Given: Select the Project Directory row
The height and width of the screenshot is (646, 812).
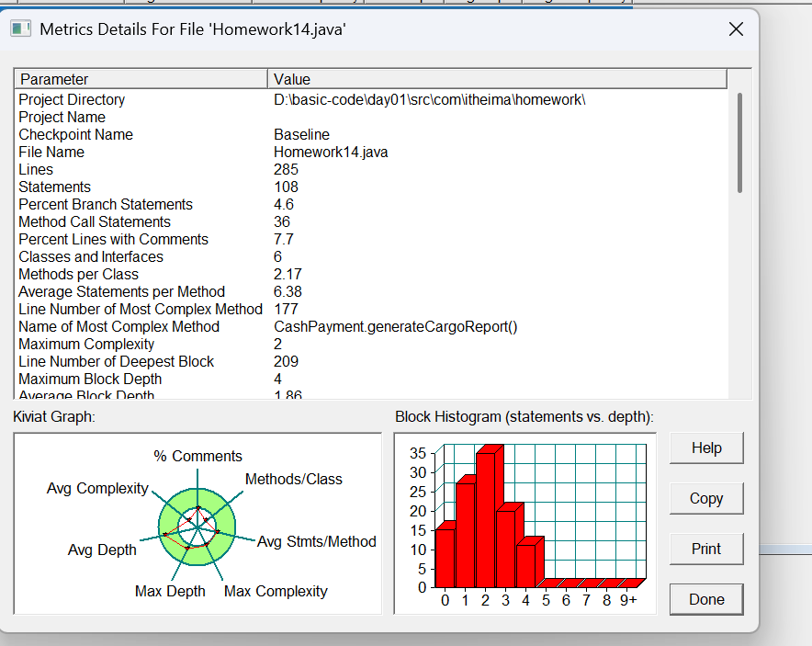Looking at the screenshot, I should (371, 99).
